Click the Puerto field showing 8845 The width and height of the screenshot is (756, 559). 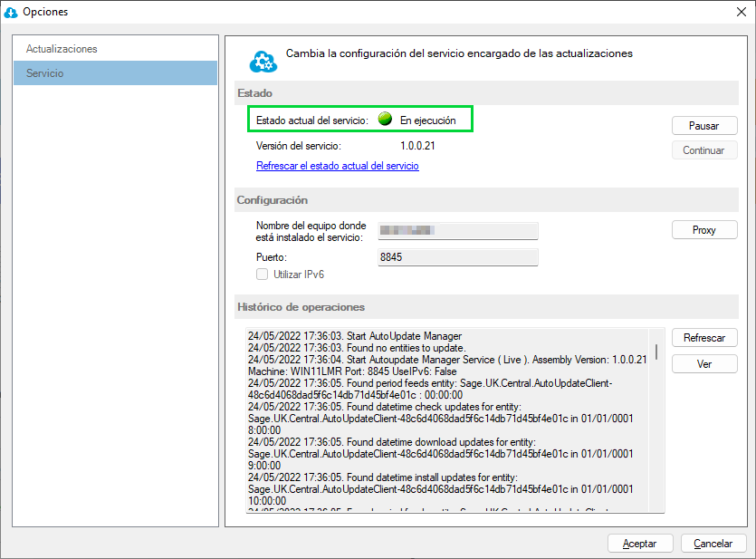[457, 257]
